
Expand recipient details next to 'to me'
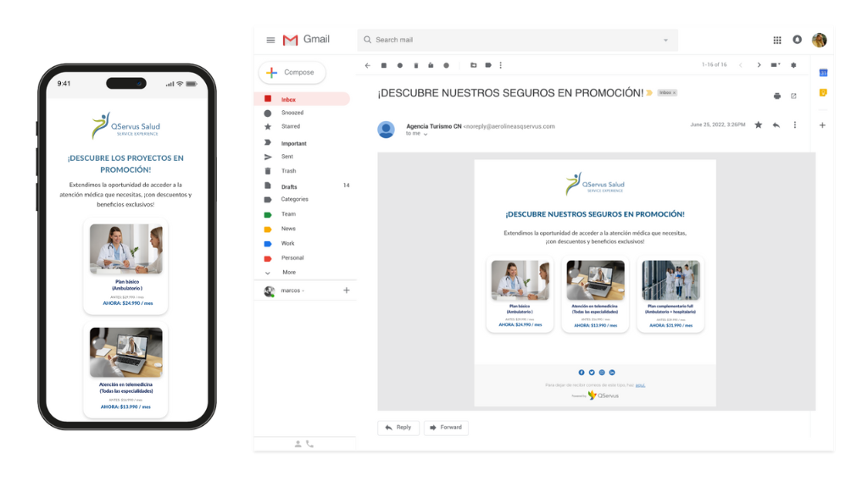point(426,134)
